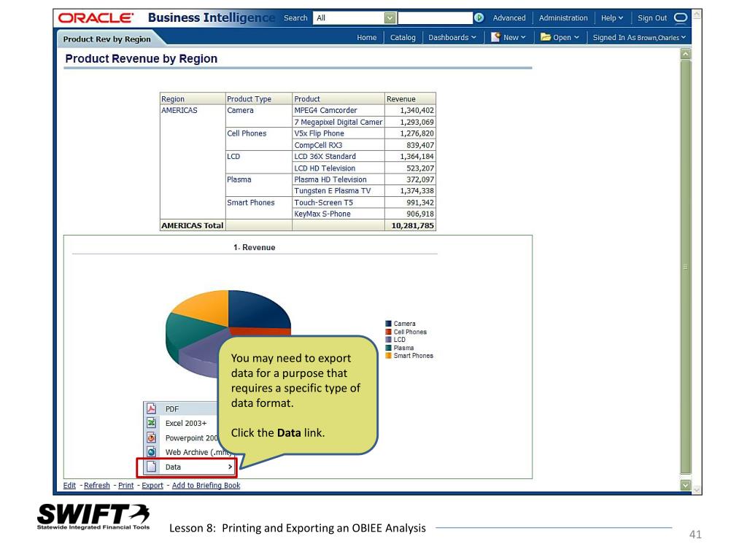Click the scrollbar up arrow

click(x=686, y=54)
